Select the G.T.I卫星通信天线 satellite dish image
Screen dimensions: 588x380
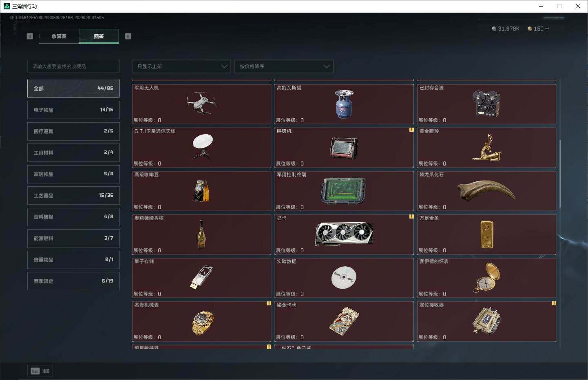point(202,147)
